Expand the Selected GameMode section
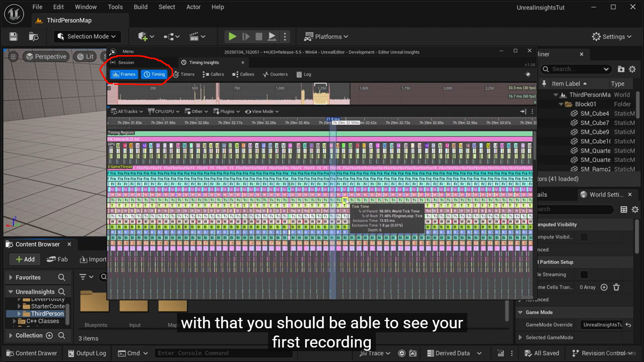This screenshot has width=644, height=362. pyautogui.click(x=520, y=337)
